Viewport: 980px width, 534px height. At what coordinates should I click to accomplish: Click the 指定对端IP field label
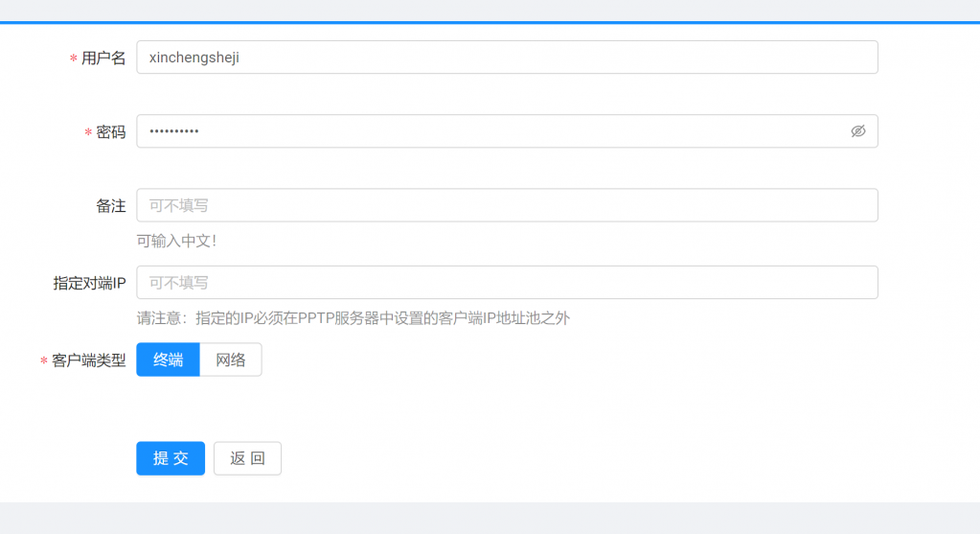coord(89,284)
